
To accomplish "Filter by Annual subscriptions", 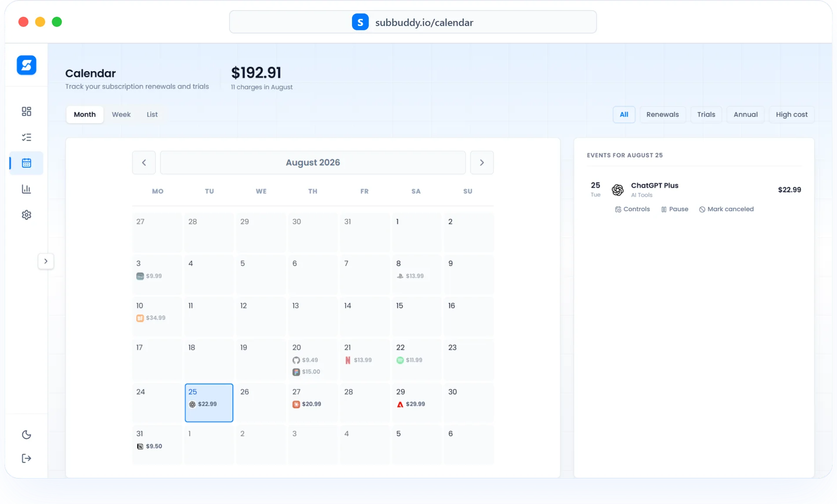I will pos(745,114).
